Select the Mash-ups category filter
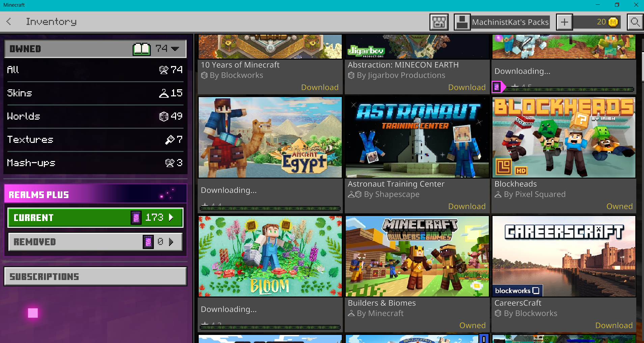The image size is (644, 343). tap(95, 163)
